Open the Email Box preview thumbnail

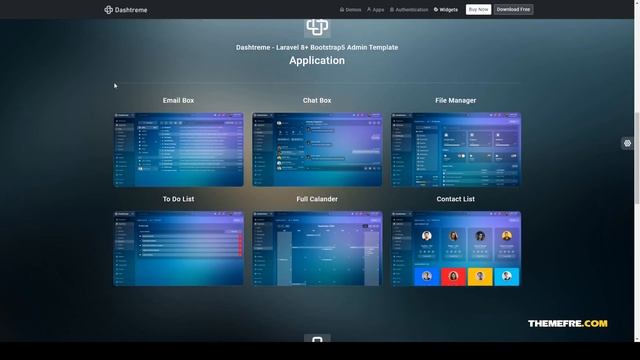(178, 149)
